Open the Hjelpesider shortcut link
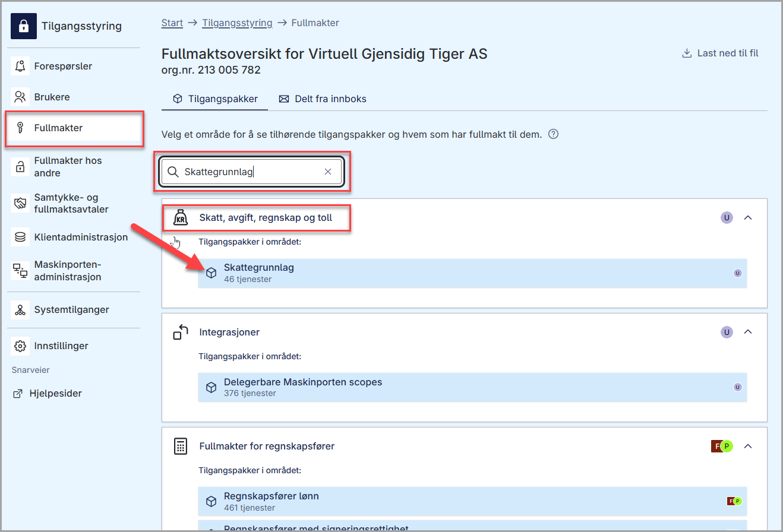 tap(48, 394)
